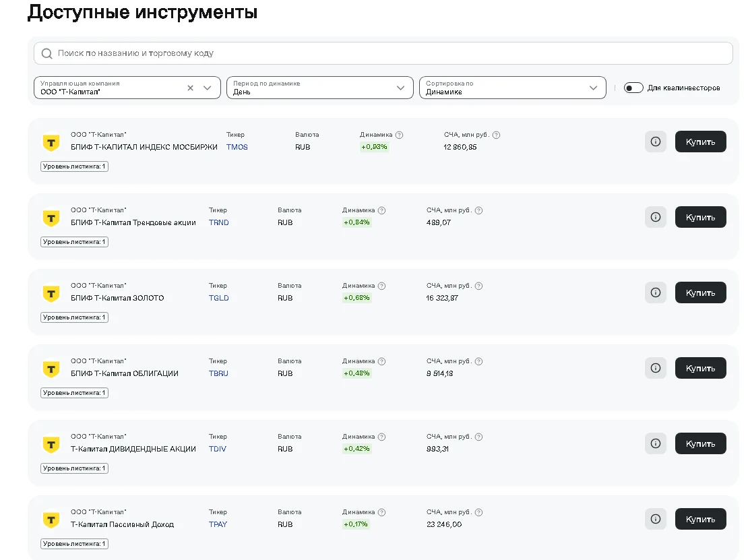
Task: Open TGLD ticker link
Action: (219, 298)
